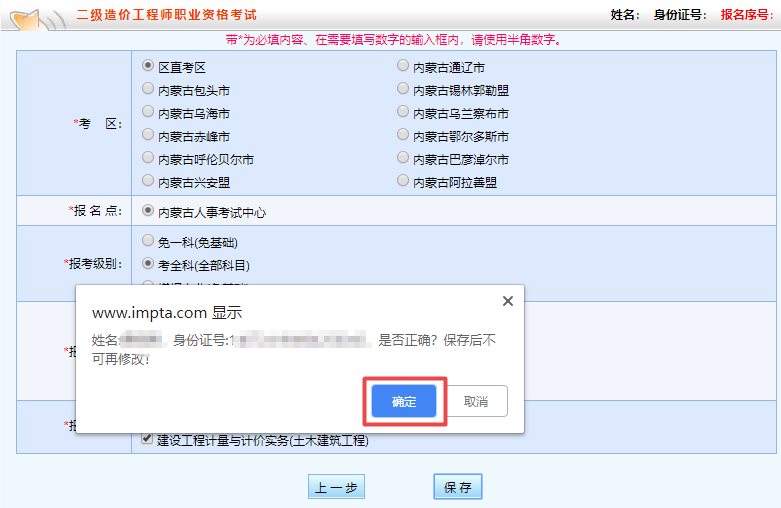
Task: Choose 内蒙古呼伦贝尔市 as exam area
Action: 149,158
